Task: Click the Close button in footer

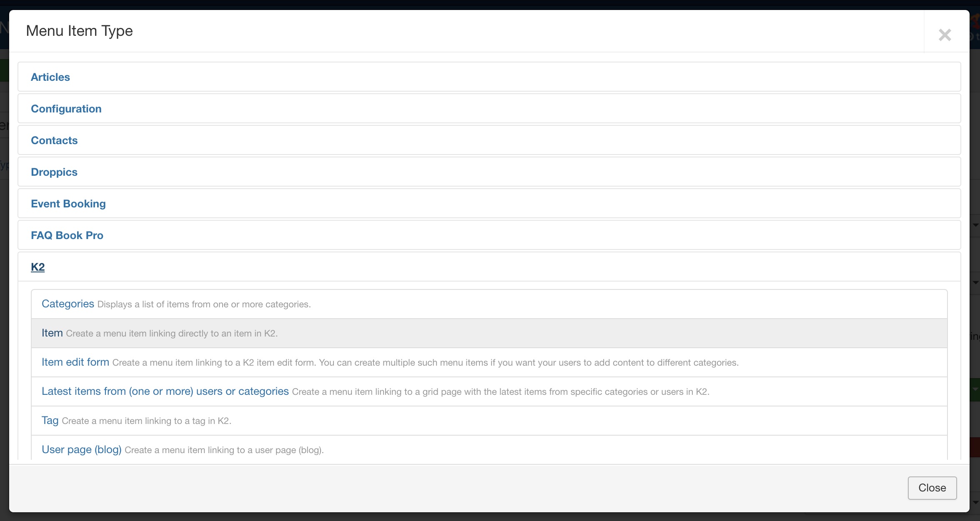Action: [x=932, y=488]
